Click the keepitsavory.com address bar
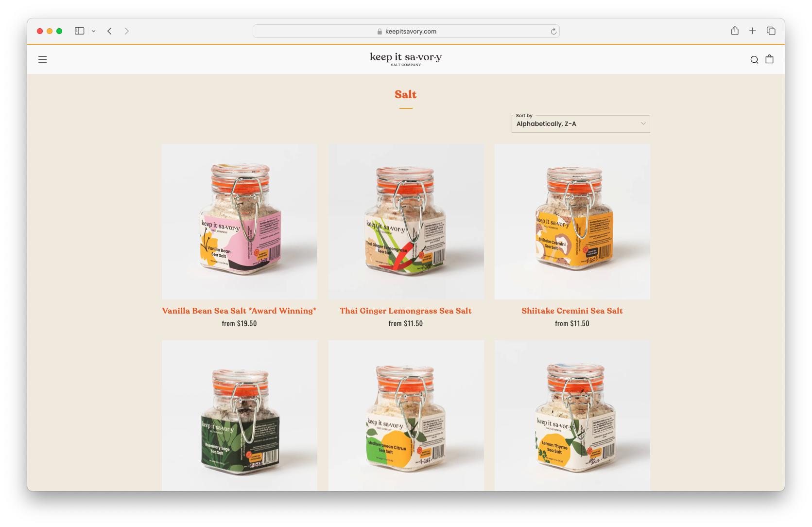The height and width of the screenshot is (527, 812). point(406,31)
